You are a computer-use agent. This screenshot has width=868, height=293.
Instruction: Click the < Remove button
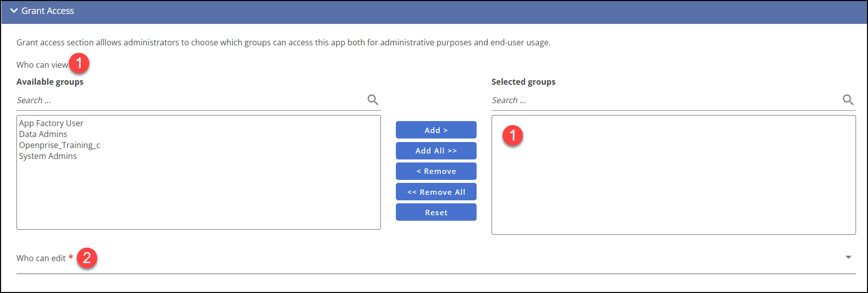(x=436, y=171)
